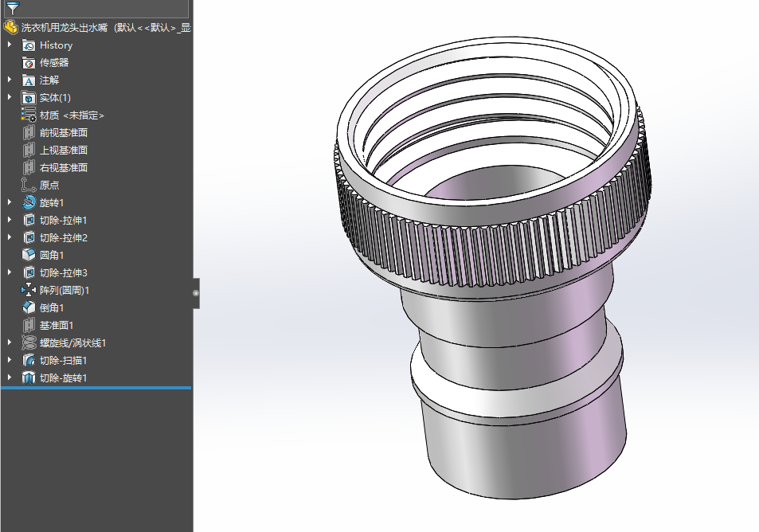759x532 pixels.
Task: Click the 倒角1 label
Action: point(52,307)
